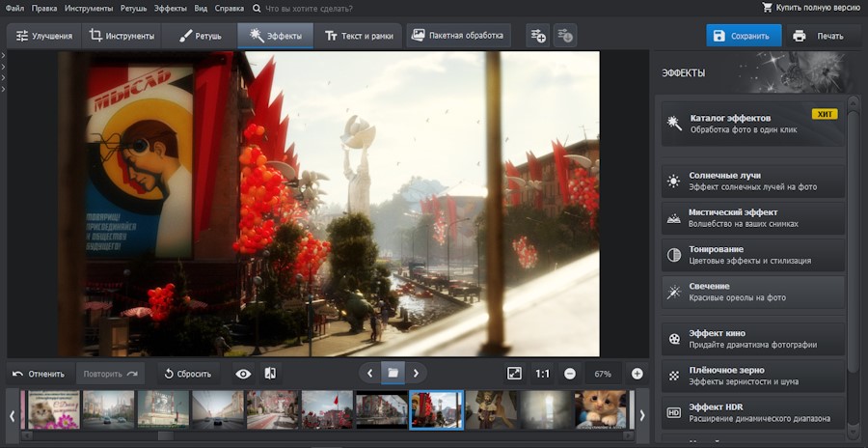Toggle fit-to-screen view mode

(x=514, y=374)
